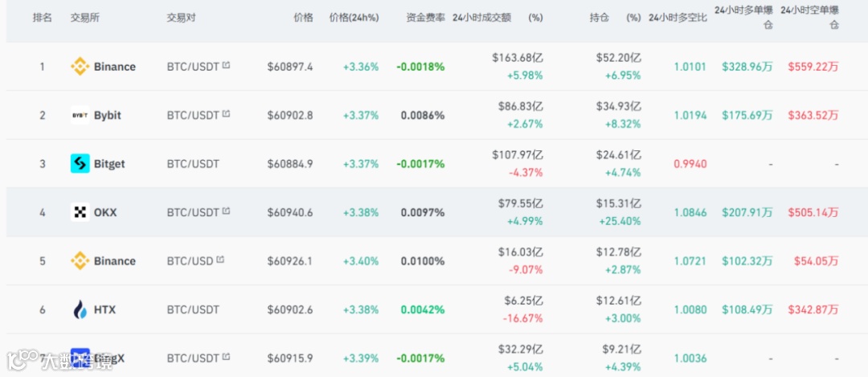Sort by 24小时空单爆仓 column header

pyautogui.click(x=809, y=18)
